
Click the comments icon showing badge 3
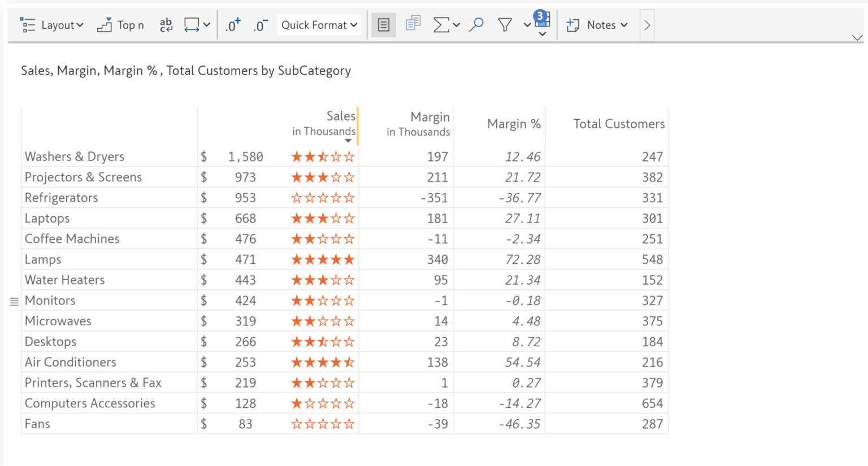[x=541, y=23]
